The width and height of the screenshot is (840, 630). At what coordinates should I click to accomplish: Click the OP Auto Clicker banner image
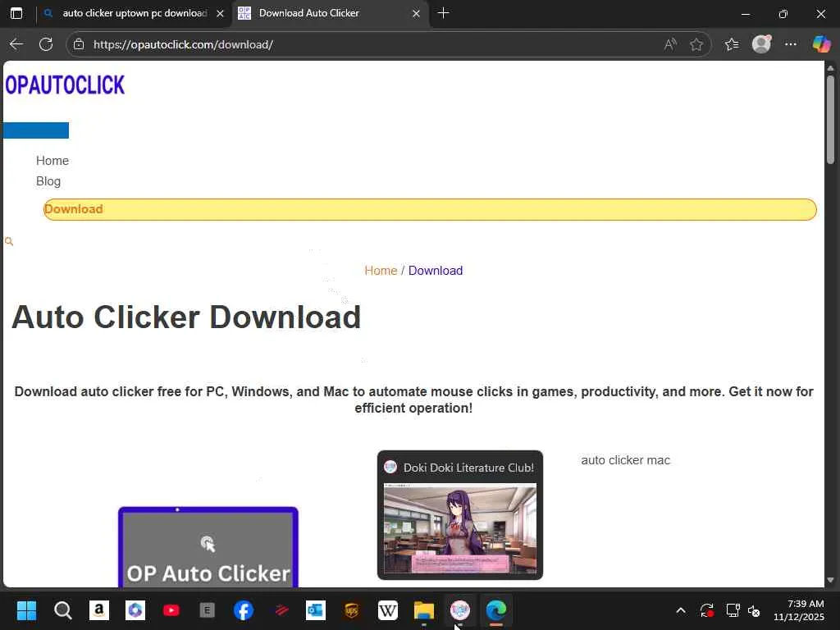(x=208, y=546)
